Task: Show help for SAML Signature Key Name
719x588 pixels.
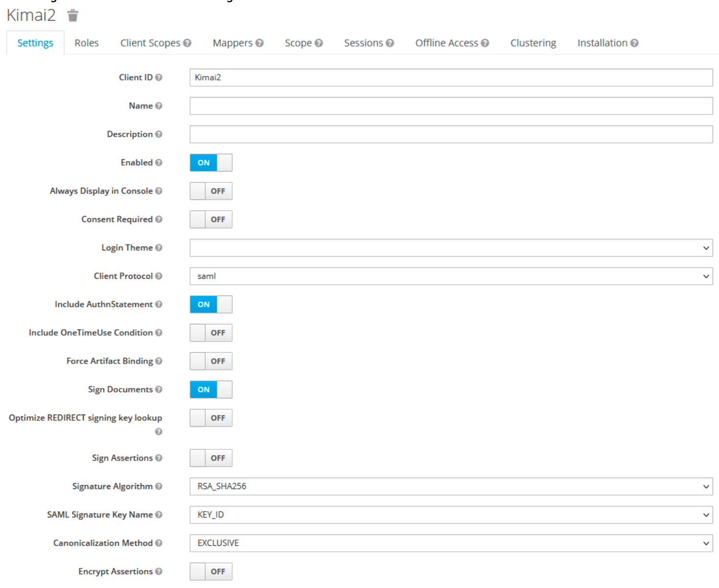Action: pyautogui.click(x=159, y=515)
